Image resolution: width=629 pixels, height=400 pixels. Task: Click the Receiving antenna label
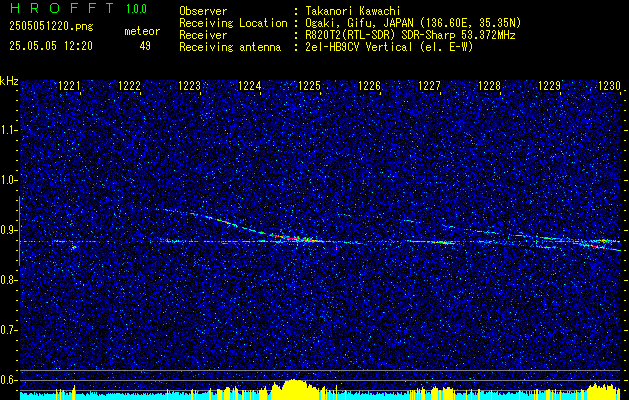[x=230, y=47]
